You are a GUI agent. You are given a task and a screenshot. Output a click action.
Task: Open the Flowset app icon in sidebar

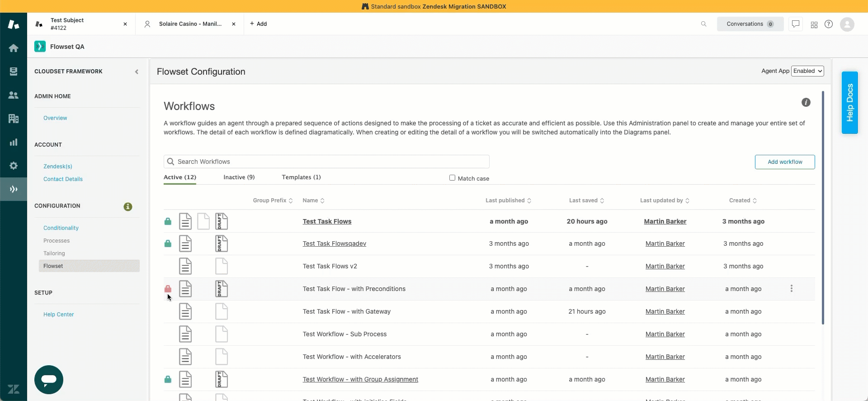[x=14, y=189]
